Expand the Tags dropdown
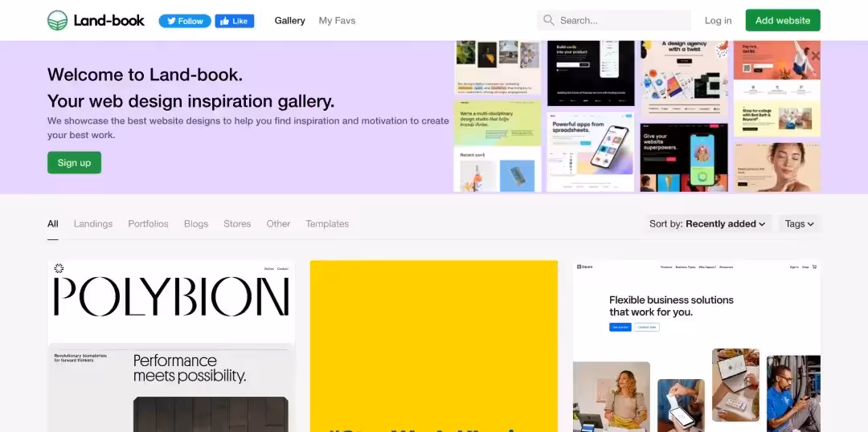Image resolution: width=868 pixels, height=432 pixels. (x=799, y=224)
